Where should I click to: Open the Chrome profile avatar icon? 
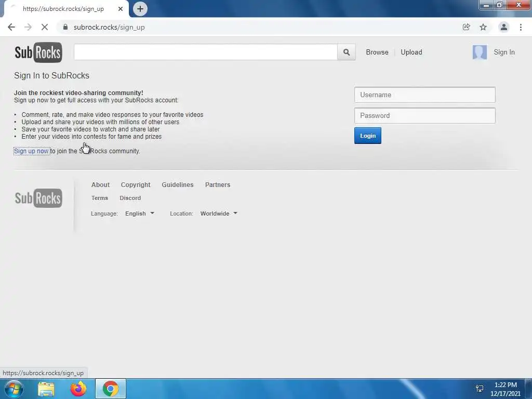[504, 27]
